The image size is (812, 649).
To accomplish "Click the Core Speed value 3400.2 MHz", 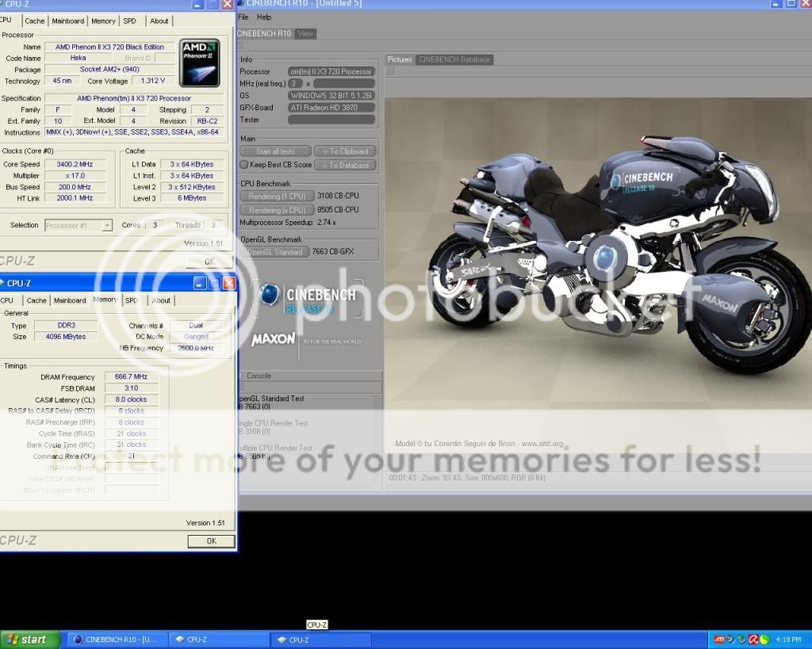I will tap(75, 164).
